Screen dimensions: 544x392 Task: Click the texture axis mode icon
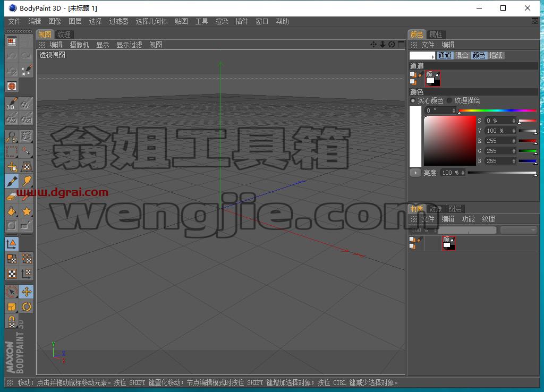tap(27, 274)
